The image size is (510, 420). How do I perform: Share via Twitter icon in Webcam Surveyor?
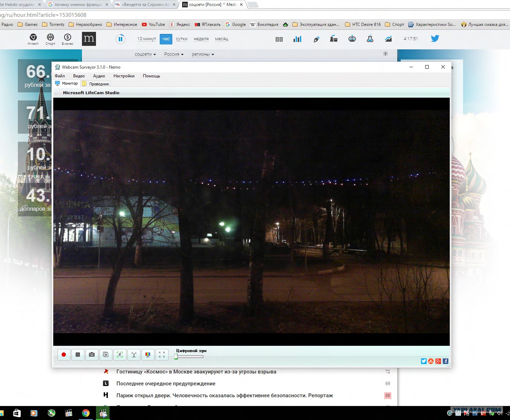pos(424,361)
